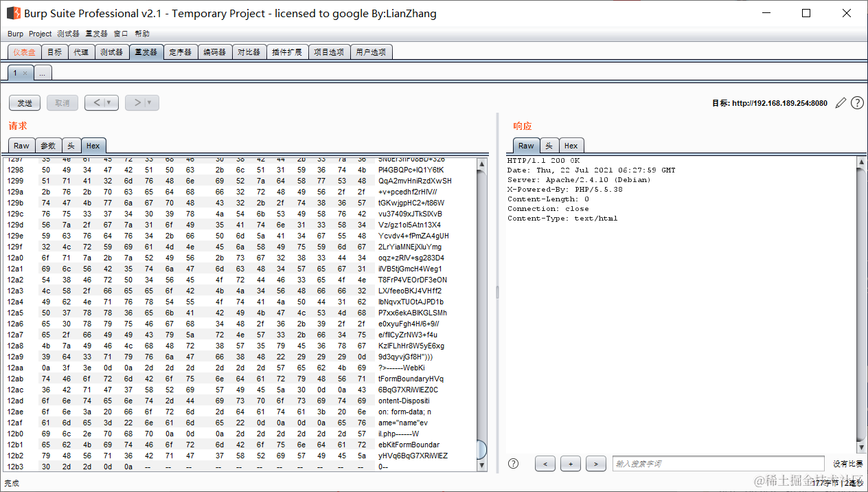Select the response Raw tab

pyautogui.click(x=526, y=146)
